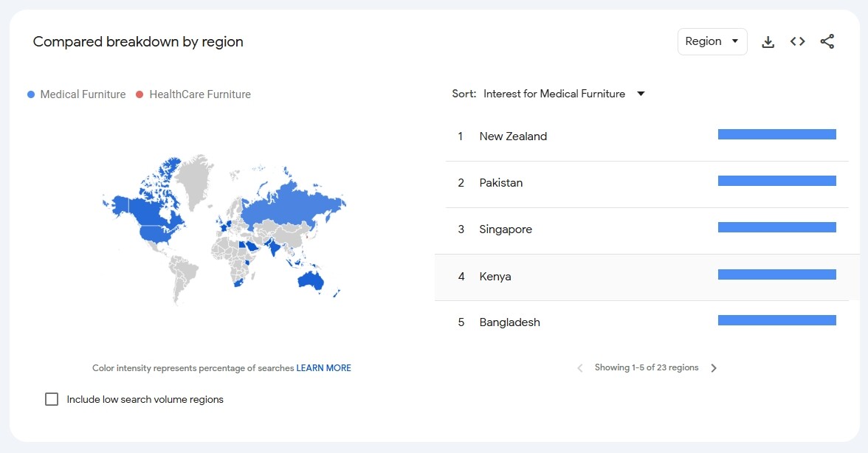The image size is (868, 453).
Task: Enable Include low search volume regions
Action: pyautogui.click(x=52, y=399)
